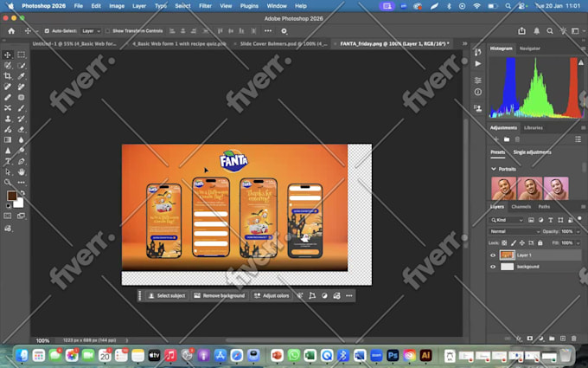Toggle Quick Mask mode

point(8,216)
